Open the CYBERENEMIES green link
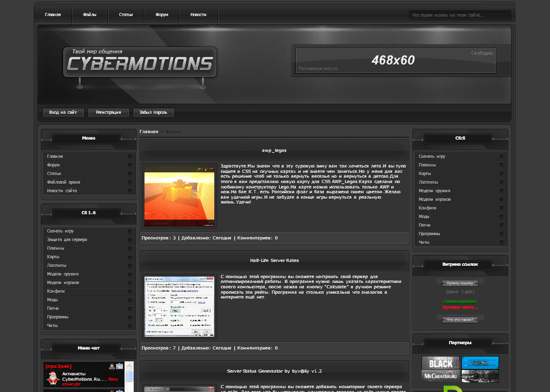 tap(460, 302)
